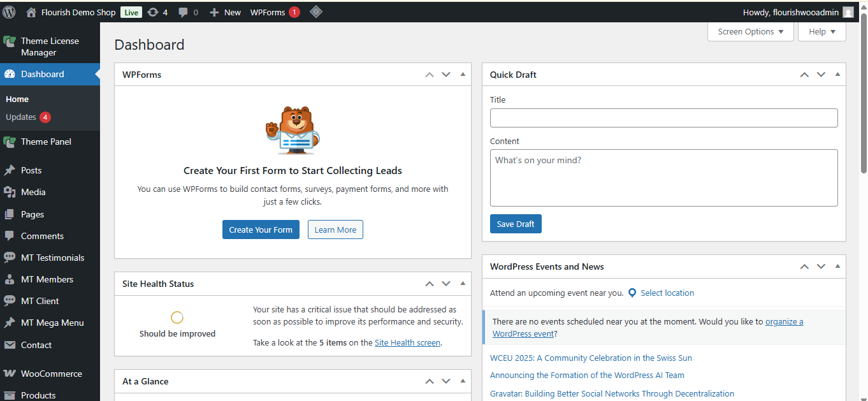Click the user avatar in top right
This screenshot has height=401, width=868.
(x=848, y=12)
